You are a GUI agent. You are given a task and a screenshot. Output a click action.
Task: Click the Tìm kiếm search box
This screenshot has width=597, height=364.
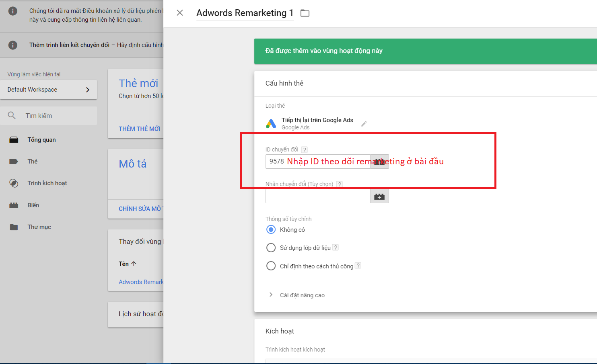pos(48,116)
